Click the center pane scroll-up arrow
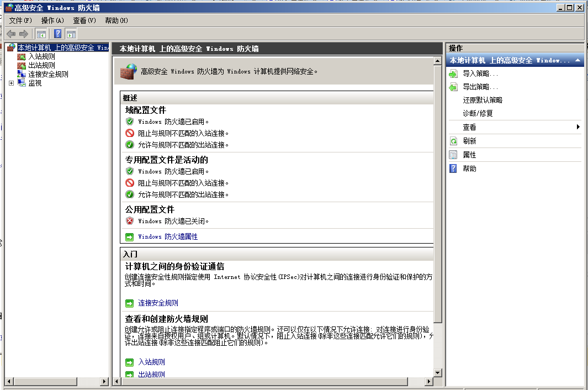This screenshot has height=390, width=588. (x=438, y=61)
